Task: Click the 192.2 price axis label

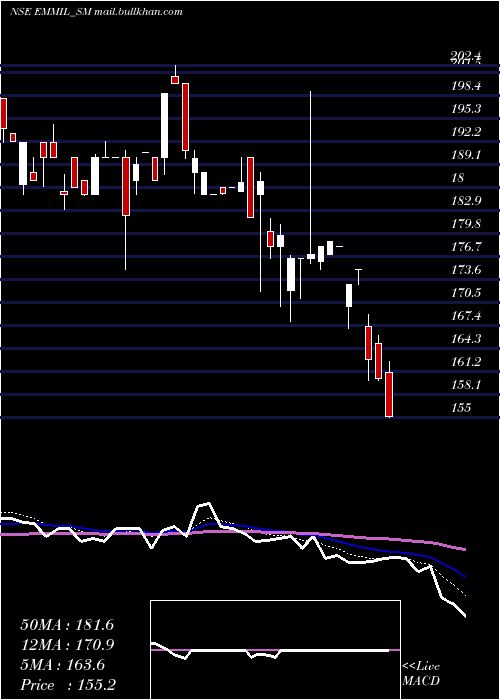Action: pyautogui.click(x=466, y=132)
